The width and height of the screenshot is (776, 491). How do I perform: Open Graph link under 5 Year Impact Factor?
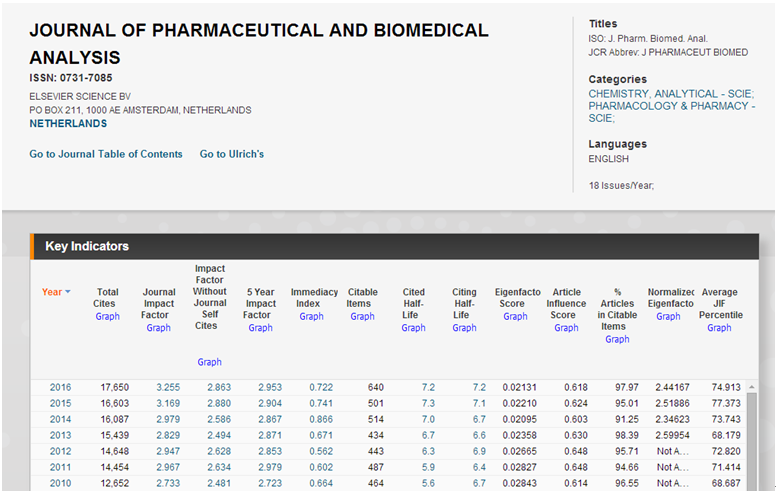pos(260,328)
